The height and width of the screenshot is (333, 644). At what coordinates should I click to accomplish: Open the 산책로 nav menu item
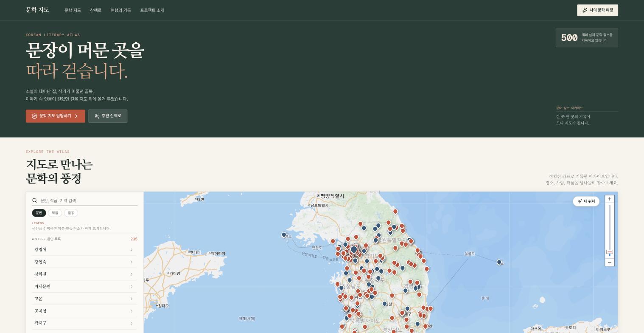pos(96,10)
